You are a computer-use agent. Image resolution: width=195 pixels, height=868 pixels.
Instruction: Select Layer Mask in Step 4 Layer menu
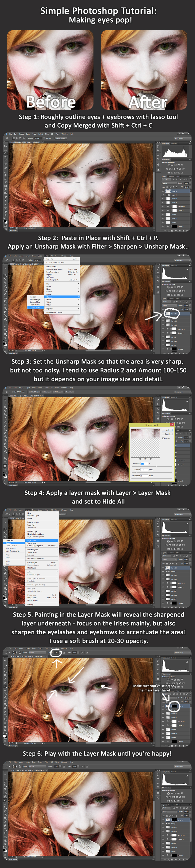click(x=42, y=540)
